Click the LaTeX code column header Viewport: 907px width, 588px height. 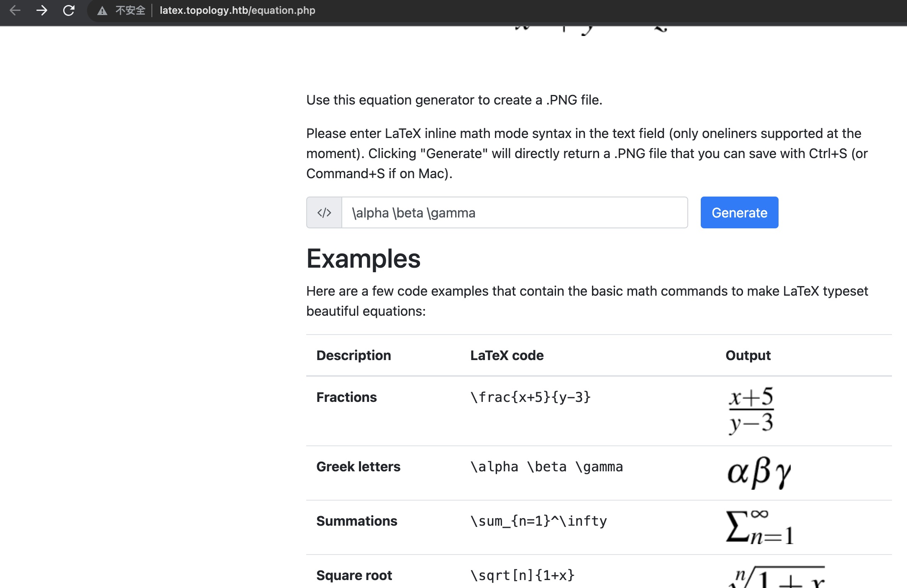pos(507,355)
